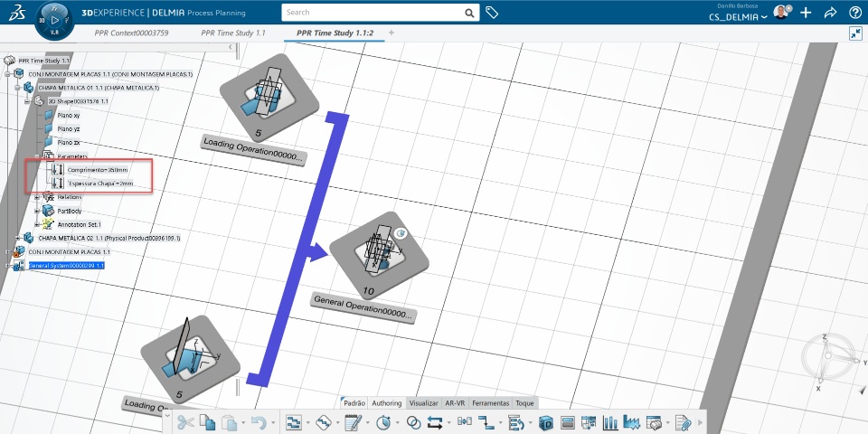
Task: Click the factory workload icon
Action: (632, 423)
